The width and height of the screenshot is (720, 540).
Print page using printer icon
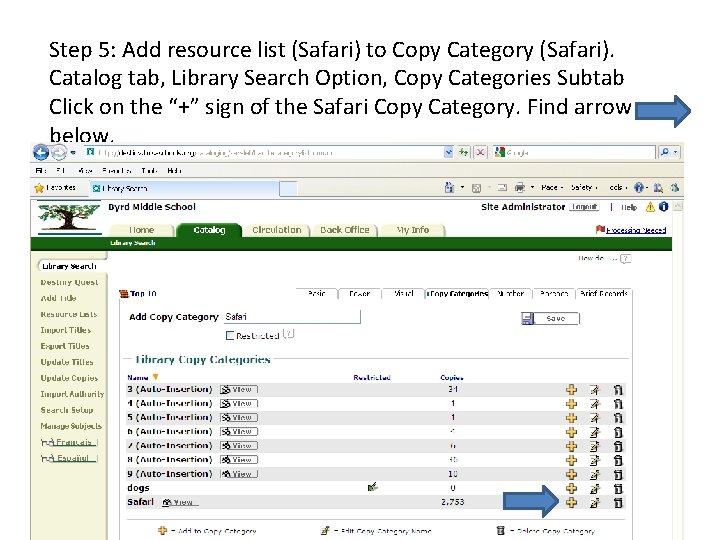point(520,187)
